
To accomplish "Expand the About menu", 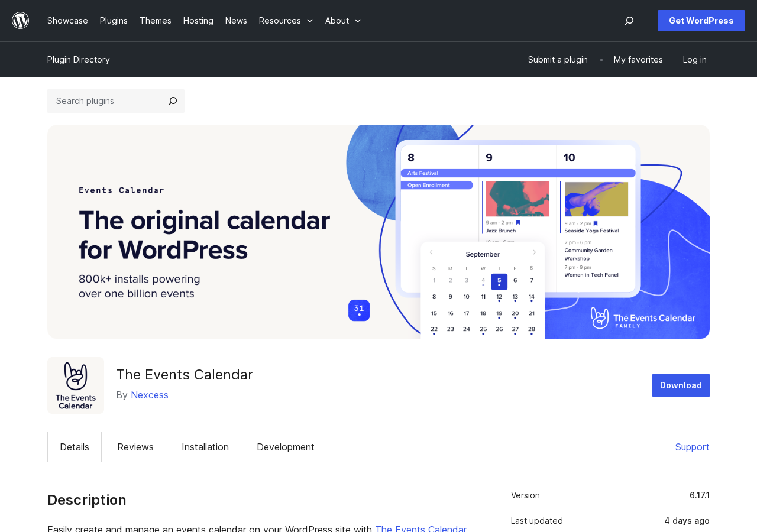I will [x=343, y=21].
